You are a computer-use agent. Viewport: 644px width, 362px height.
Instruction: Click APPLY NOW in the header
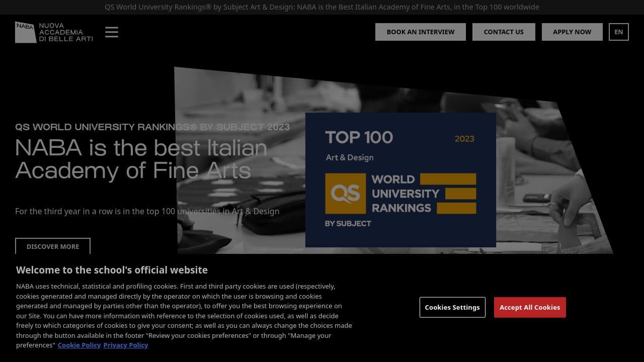pyautogui.click(x=572, y=32)
